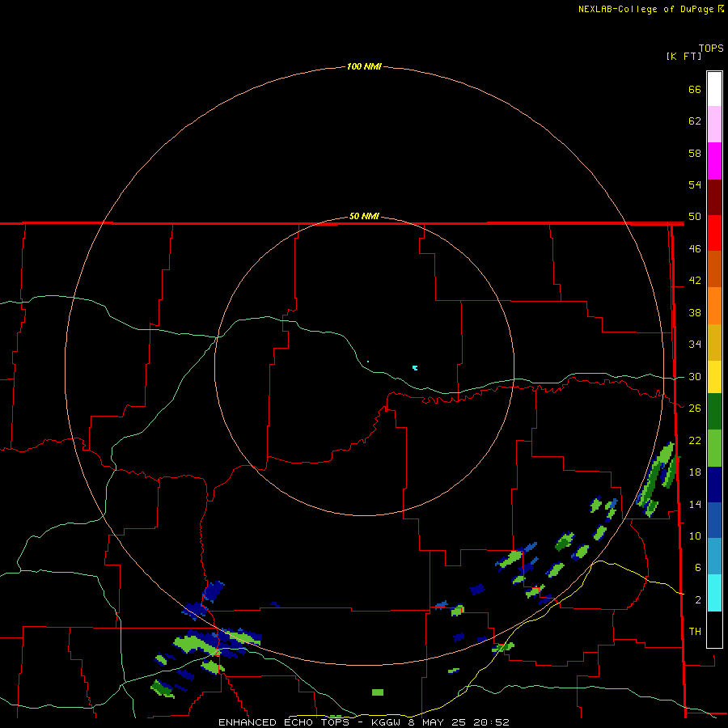Click the yellow legend color band
The image size is (728, 728).
[x=714, y=377]
